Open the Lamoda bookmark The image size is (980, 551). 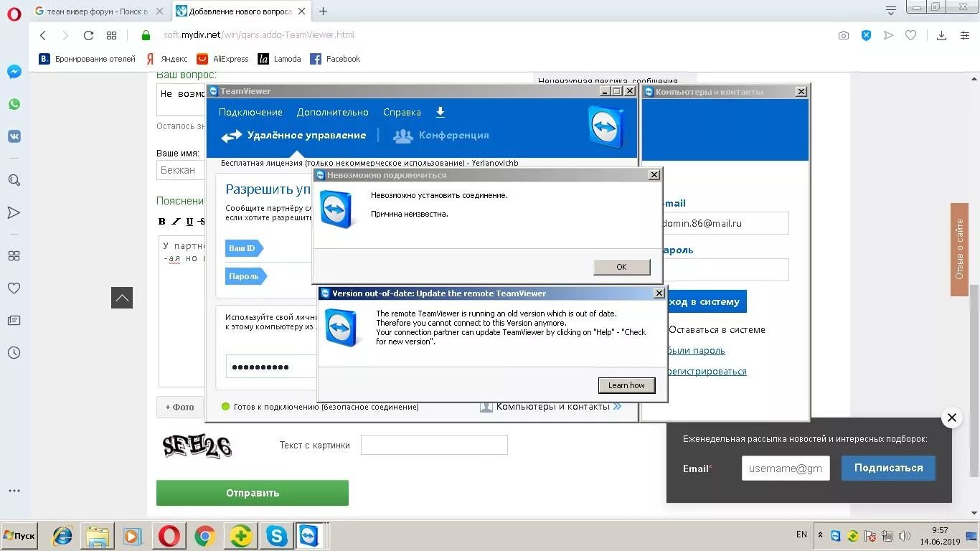click(280, 59)
